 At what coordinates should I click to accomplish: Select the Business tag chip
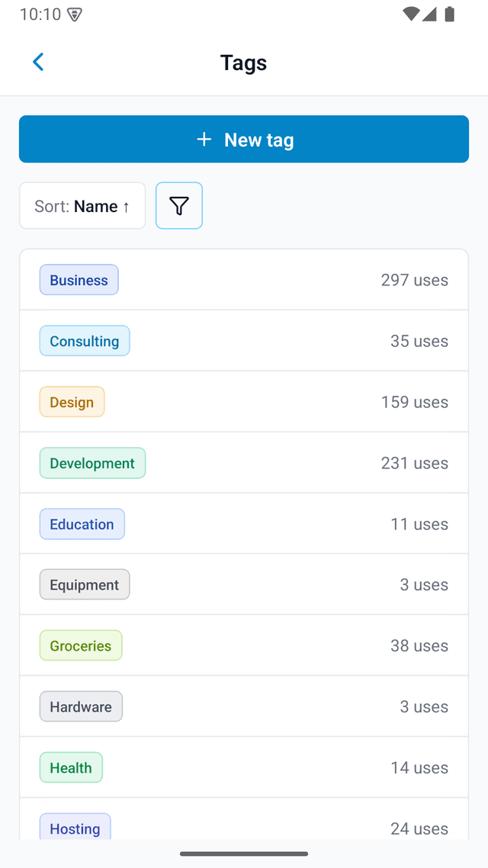click(79, 280)
